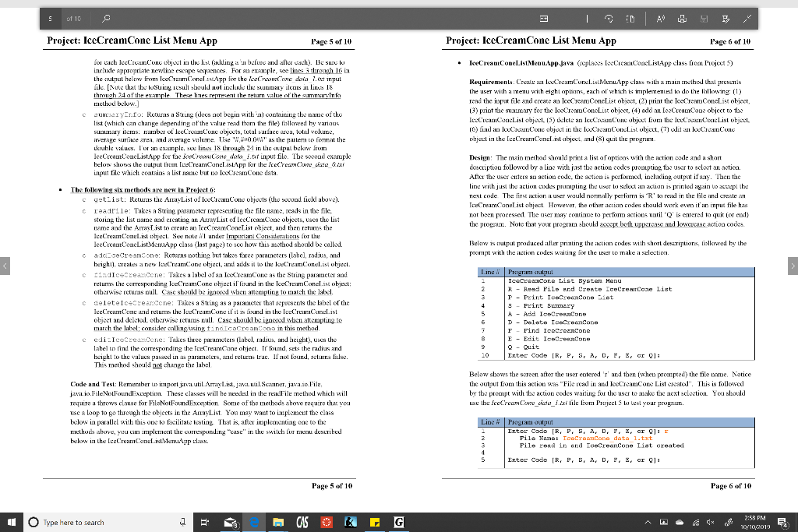
Task: Click the 'deleteIceCreamCone' method name
Action: [x=133, y=303]
